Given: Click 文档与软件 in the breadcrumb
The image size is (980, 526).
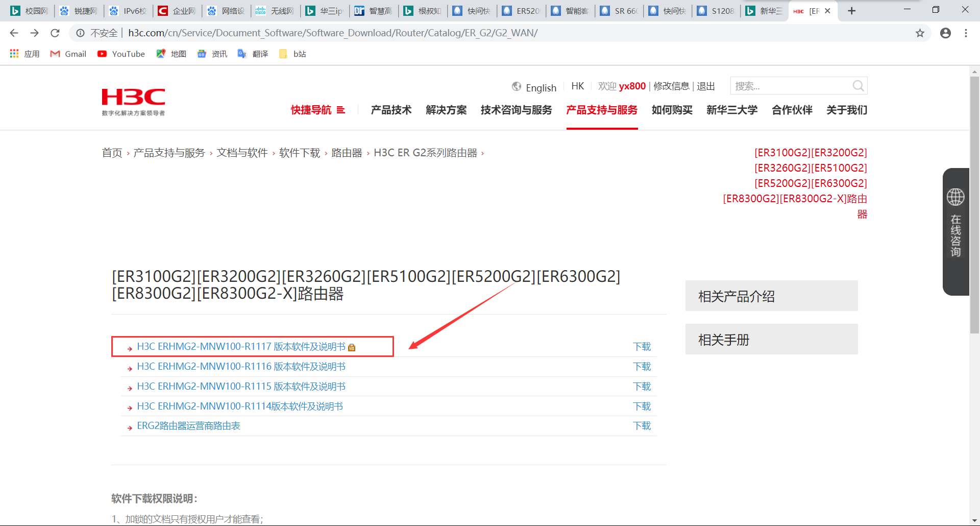Looking at the screenshot, I should point(242,153).
